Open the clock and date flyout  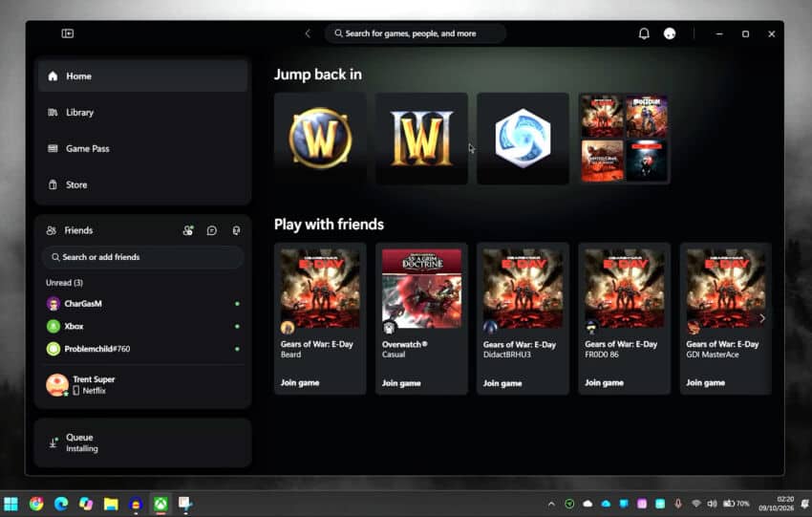[x=777, y=504]
